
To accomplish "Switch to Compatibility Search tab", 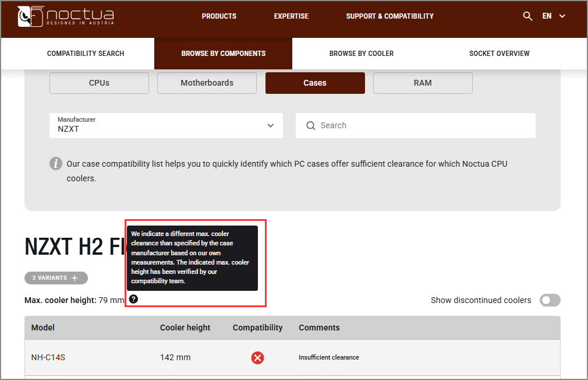I will pyautogui.click(x=86, y=53).
